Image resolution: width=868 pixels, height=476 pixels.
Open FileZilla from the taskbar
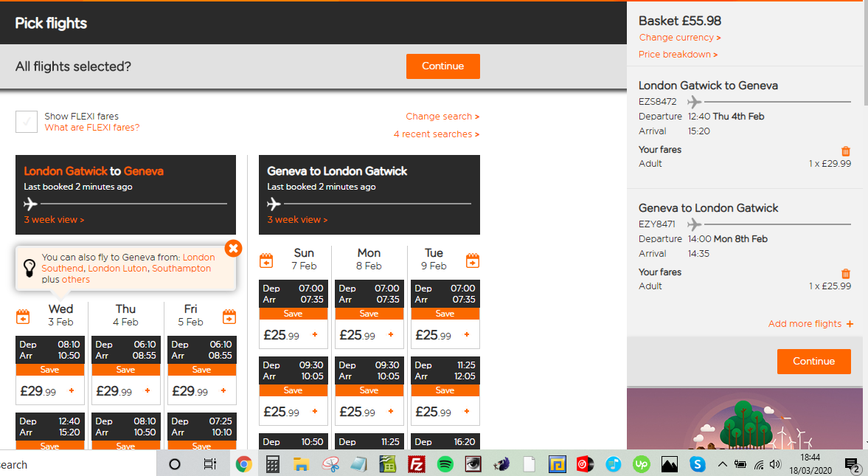tap(417, 464)
